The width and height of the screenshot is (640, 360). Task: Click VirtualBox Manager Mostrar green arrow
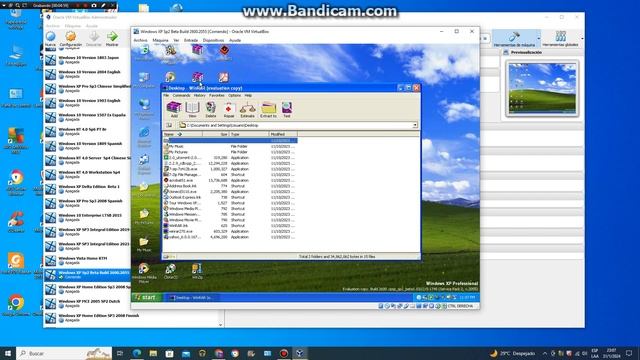pos(112,37)
